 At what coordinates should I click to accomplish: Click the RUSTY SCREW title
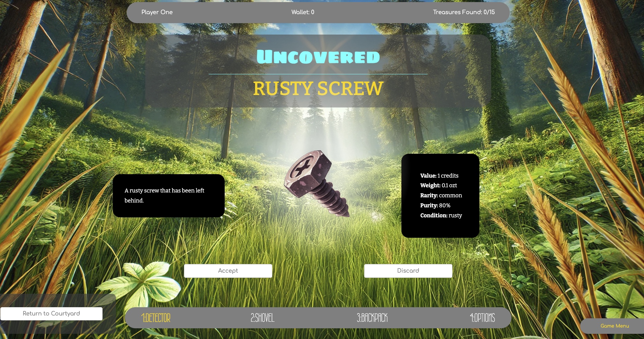click(318, 88)
